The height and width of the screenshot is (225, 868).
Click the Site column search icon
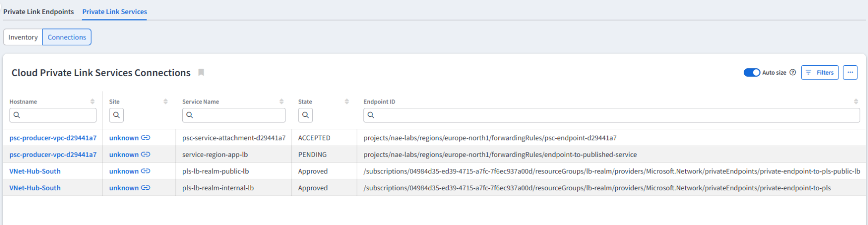pyautogui.click(x=116, y=115)
